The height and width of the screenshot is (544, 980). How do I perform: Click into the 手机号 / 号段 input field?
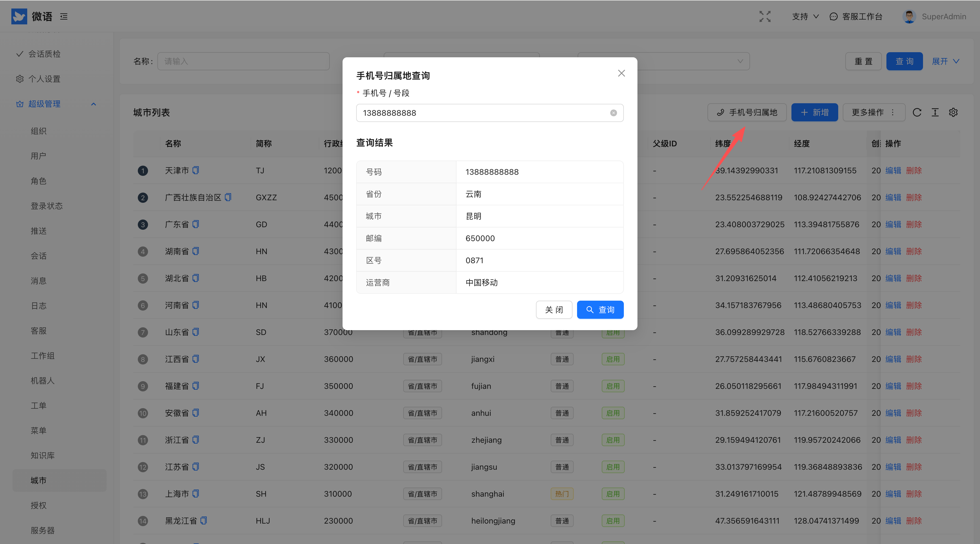point(483,113)
